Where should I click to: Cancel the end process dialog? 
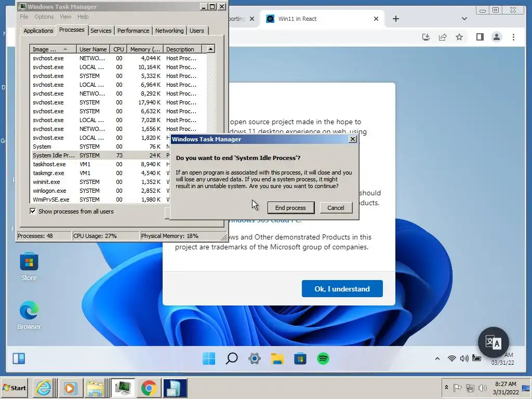click(336, 208)
